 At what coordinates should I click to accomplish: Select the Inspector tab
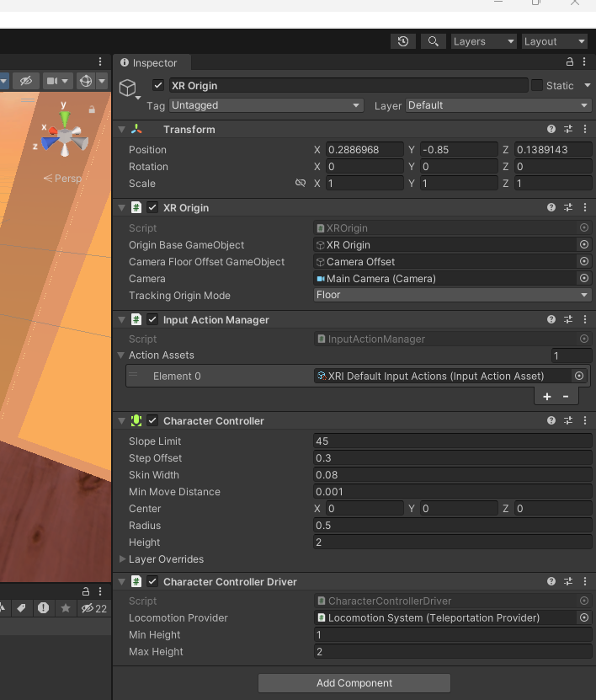click(x=150, y=63)
